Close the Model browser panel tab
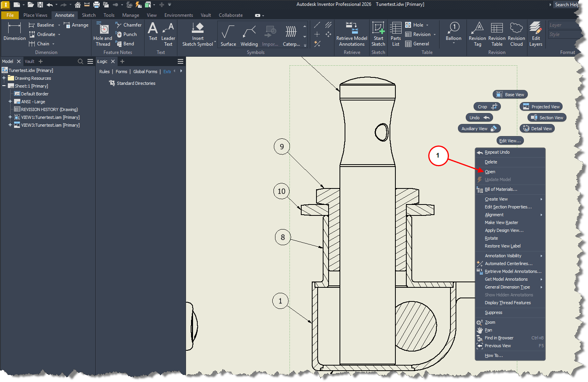 click(19, 61)
